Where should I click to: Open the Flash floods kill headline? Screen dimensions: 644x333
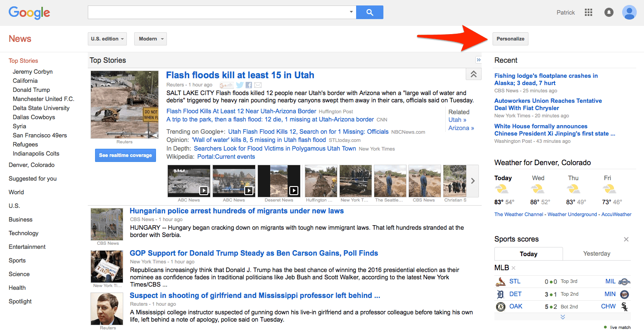(x=240, y=75)
